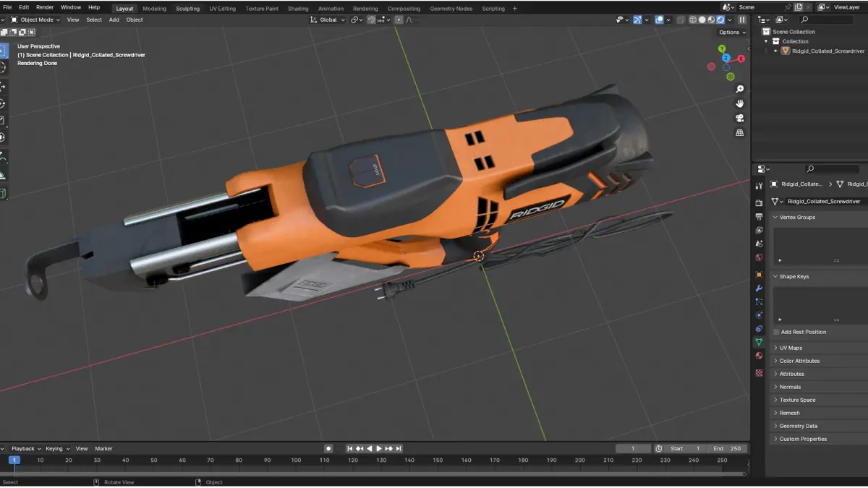The width and height of the screenshot is (868, 488).
Task: Switch to the Geometry Nodes workspace tab
Action: click(x=451, y=9)
